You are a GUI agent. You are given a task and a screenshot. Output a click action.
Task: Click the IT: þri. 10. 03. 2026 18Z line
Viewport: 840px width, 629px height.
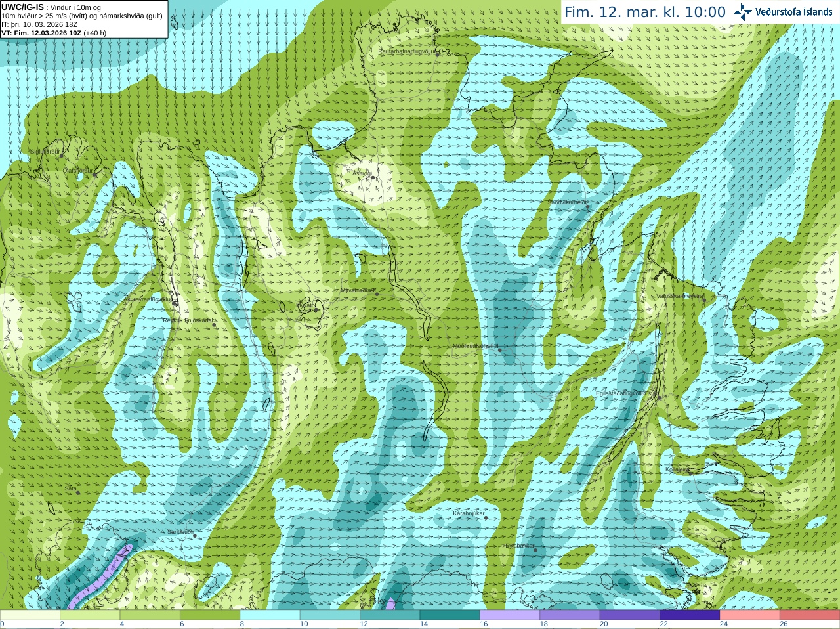[39, 24]
